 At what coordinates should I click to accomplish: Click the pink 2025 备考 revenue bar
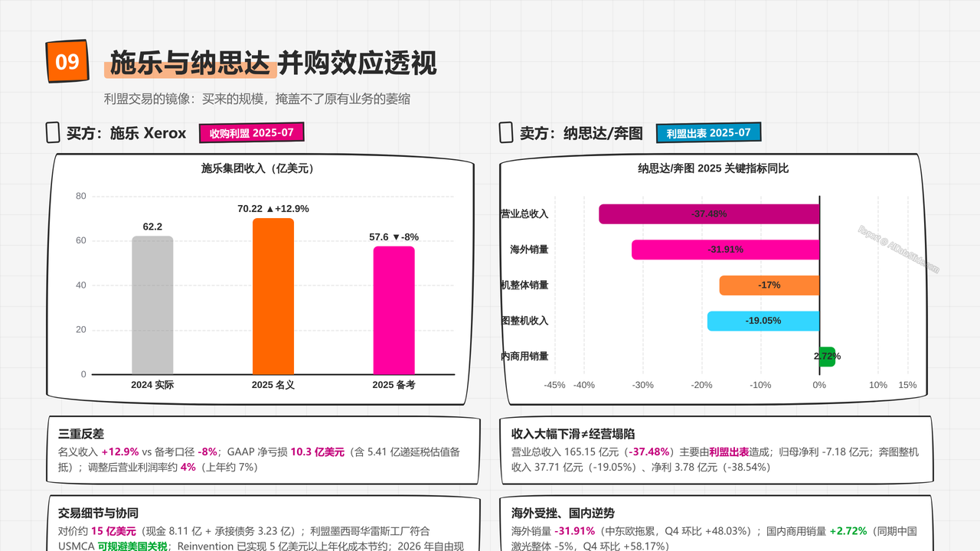click(394, 311)
